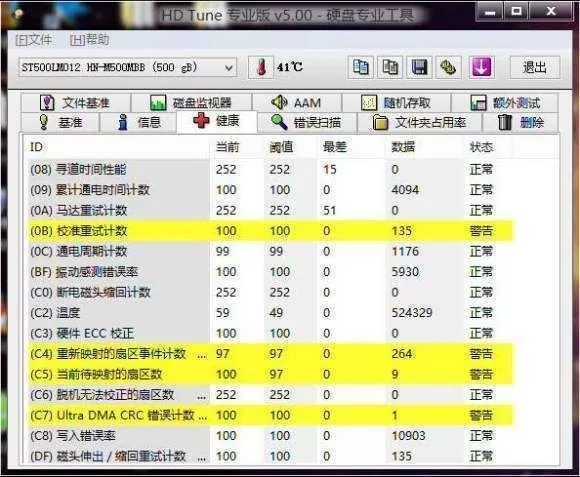Open the 文件夹占用率 tab
The height and width of the screenshot is (477, 580).
tap(420, 122)
